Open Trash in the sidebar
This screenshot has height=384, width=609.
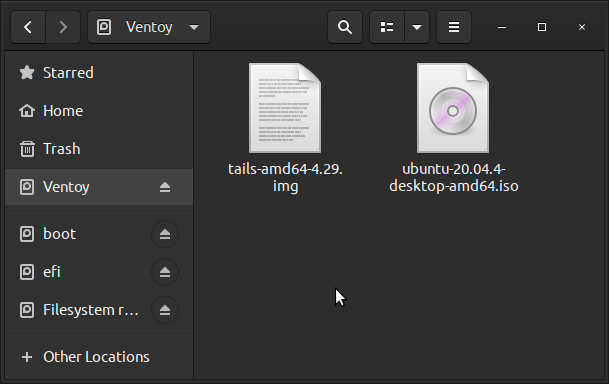(x=99, y=149)
